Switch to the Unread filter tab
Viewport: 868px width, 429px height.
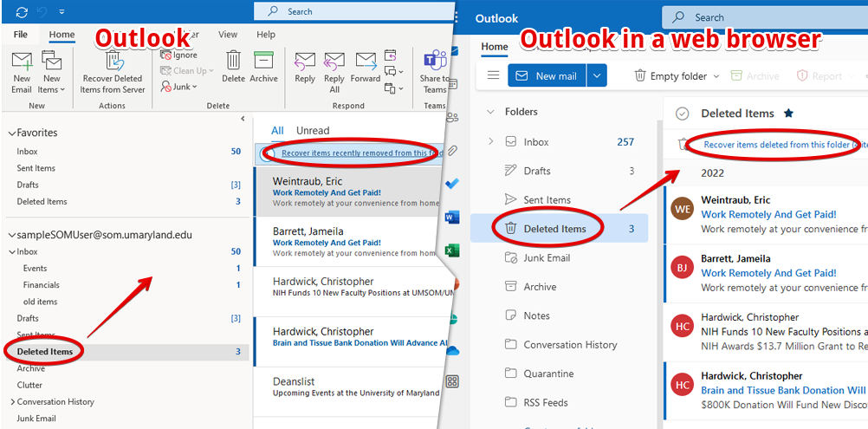click(x=313, y=131)
